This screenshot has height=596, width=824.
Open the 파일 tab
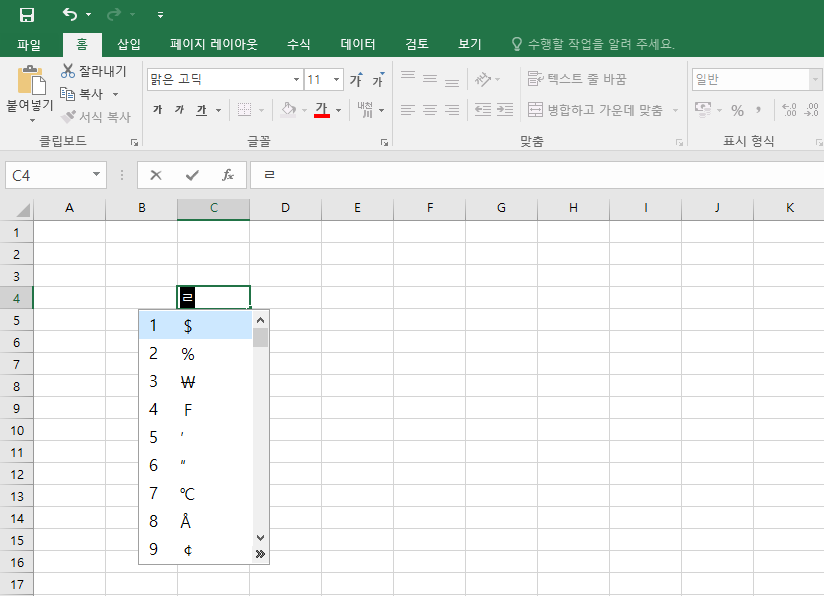29,44
